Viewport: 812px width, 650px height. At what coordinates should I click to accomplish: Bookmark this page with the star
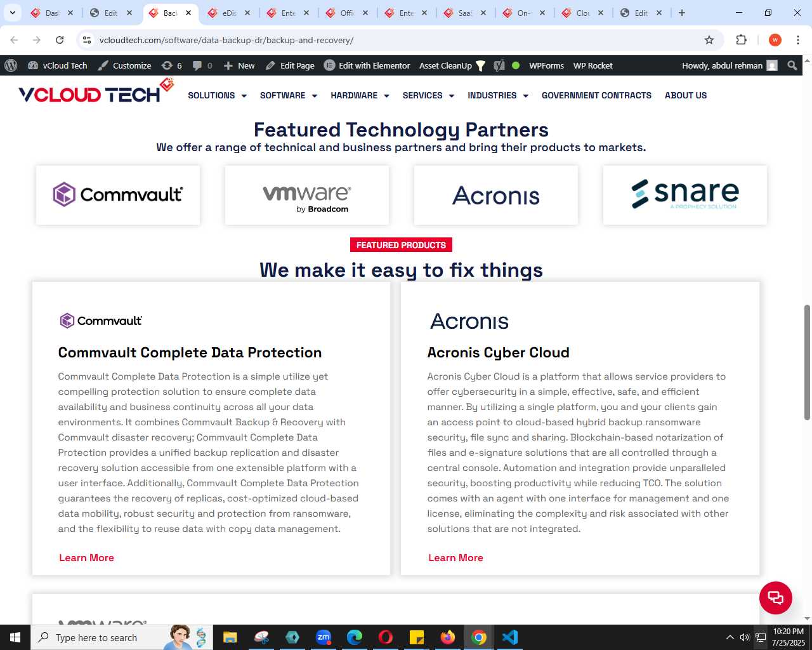[709, 40]
